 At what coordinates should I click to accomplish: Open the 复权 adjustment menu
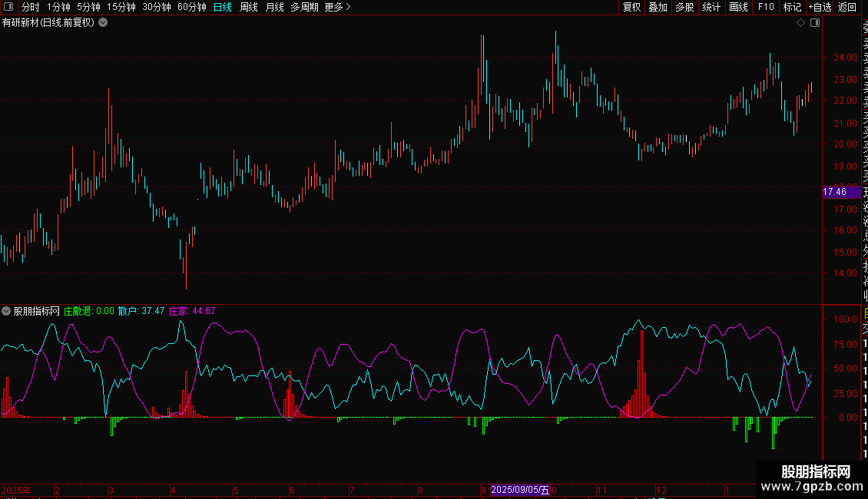point(631,7)
